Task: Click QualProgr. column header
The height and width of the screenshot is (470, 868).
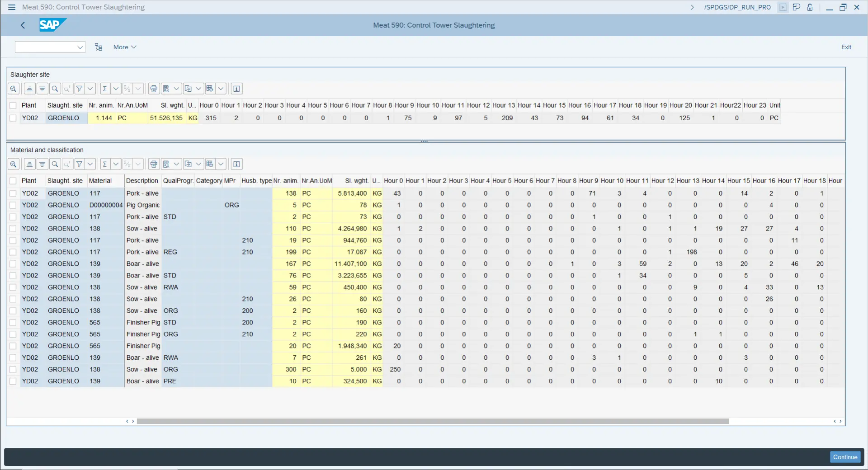Action: point(178,181)
